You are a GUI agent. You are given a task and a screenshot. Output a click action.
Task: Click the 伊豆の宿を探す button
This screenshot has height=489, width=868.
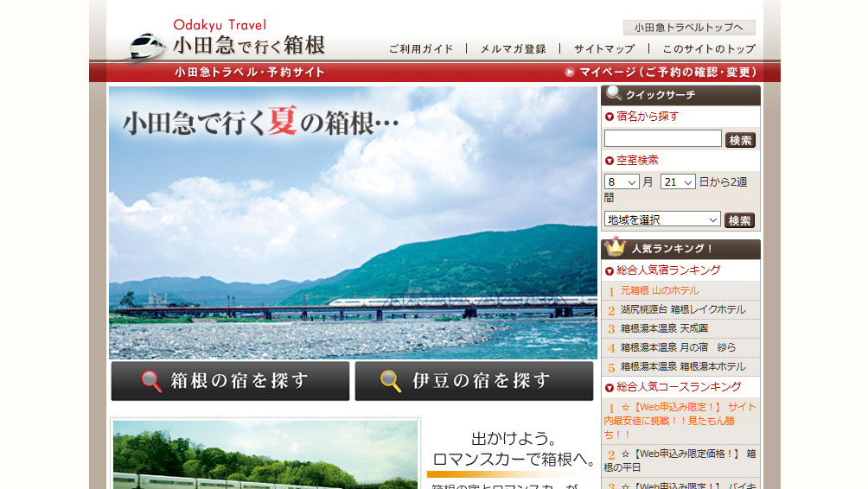(x=474, y=381)
